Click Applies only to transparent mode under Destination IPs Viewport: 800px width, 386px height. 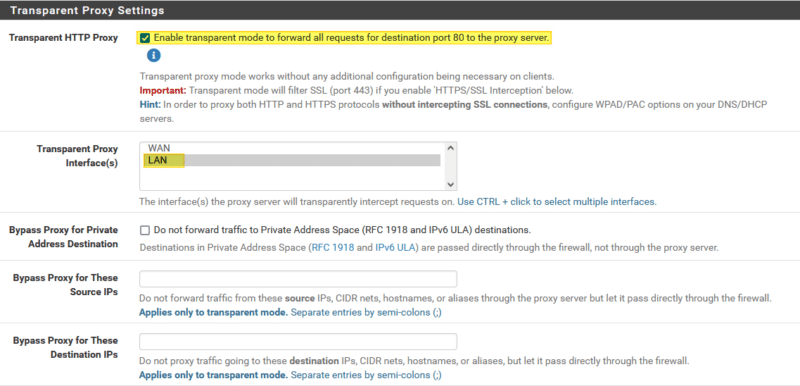(213, 375)
